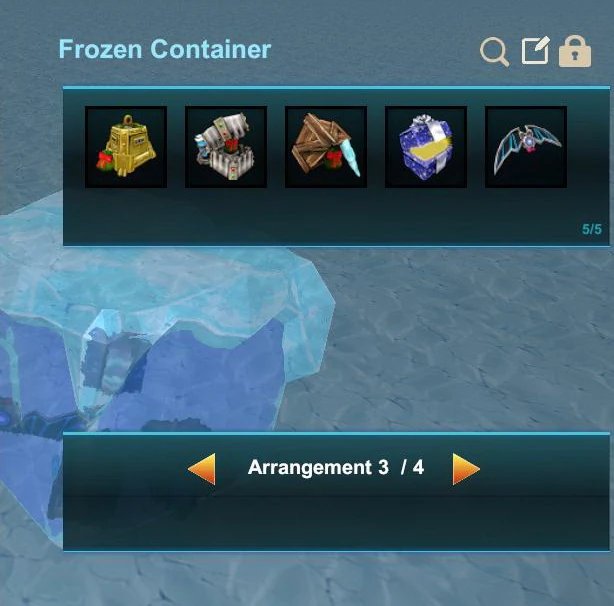Click the red bow on golden chest
Viewport: 614px width, 606px height.
tap(105, 161)
